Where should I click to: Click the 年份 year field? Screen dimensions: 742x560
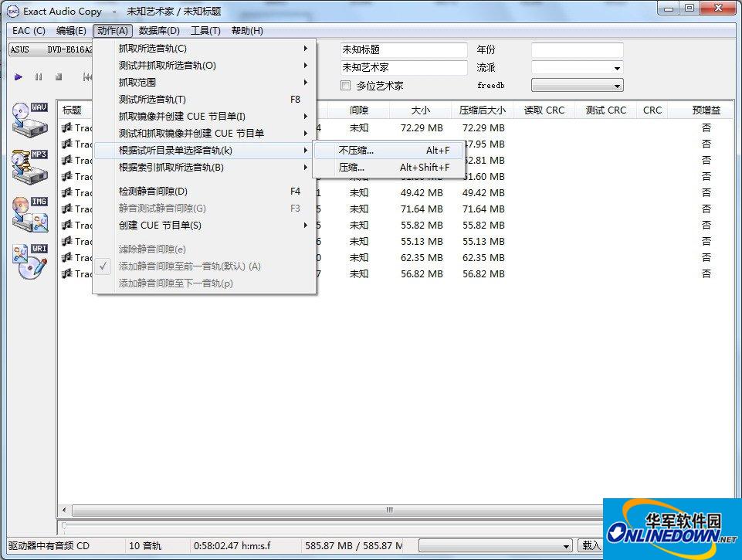coord(577,49)
